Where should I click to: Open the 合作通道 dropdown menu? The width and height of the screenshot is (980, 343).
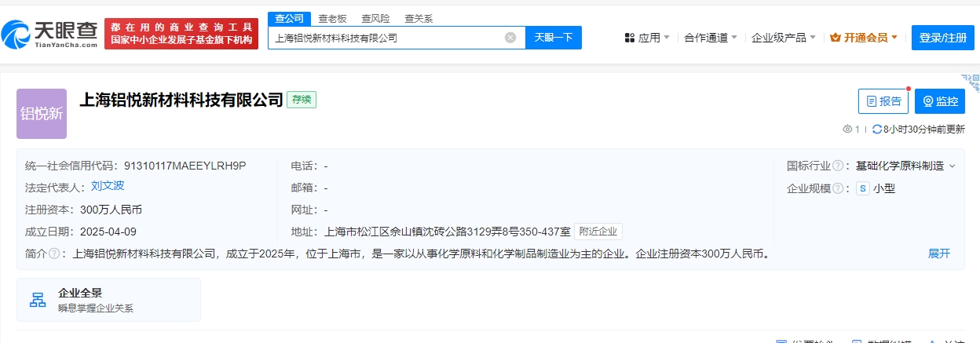(x=711, y=38)
